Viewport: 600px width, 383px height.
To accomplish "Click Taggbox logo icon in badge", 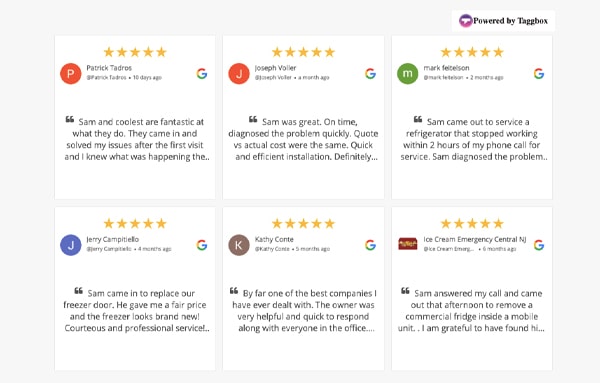I will [x=465, y=21].
